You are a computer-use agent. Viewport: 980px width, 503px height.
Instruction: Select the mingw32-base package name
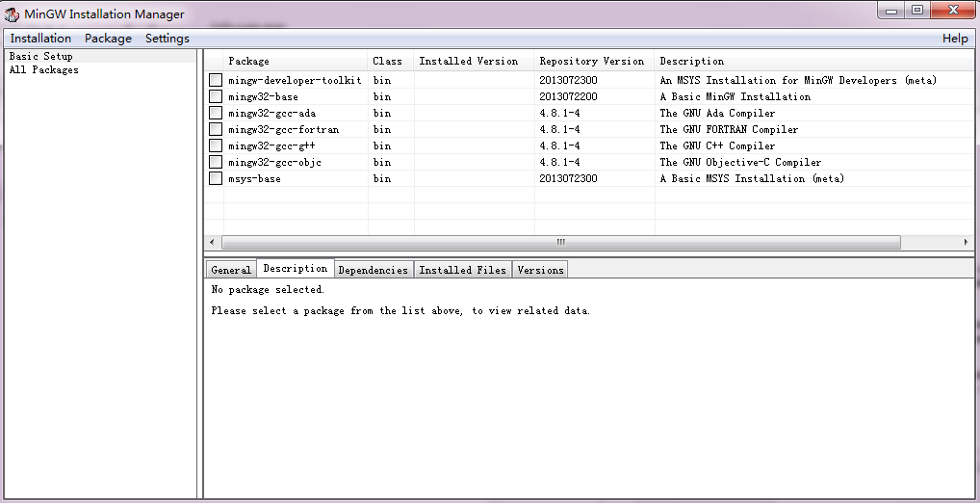click(x=263, y=96)
